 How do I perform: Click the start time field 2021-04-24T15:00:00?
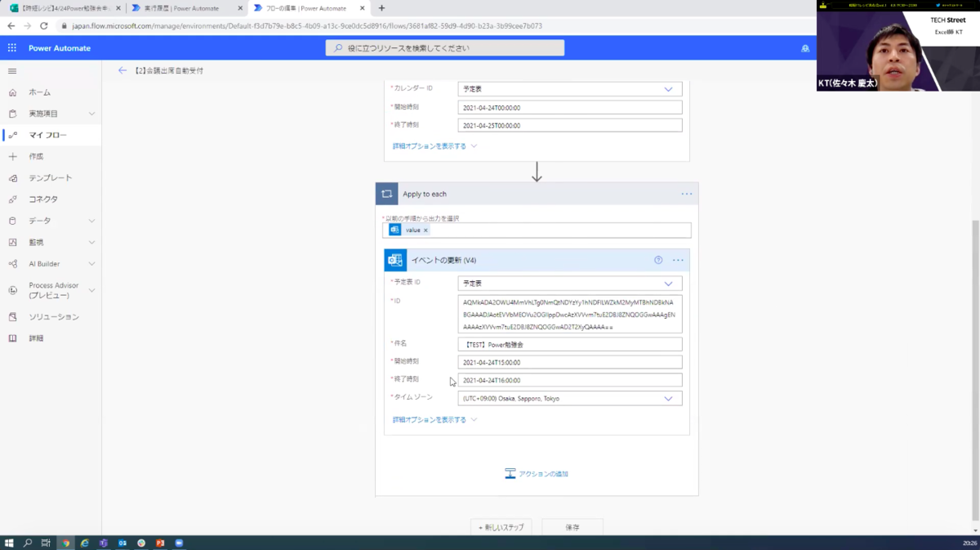(569, 362)
